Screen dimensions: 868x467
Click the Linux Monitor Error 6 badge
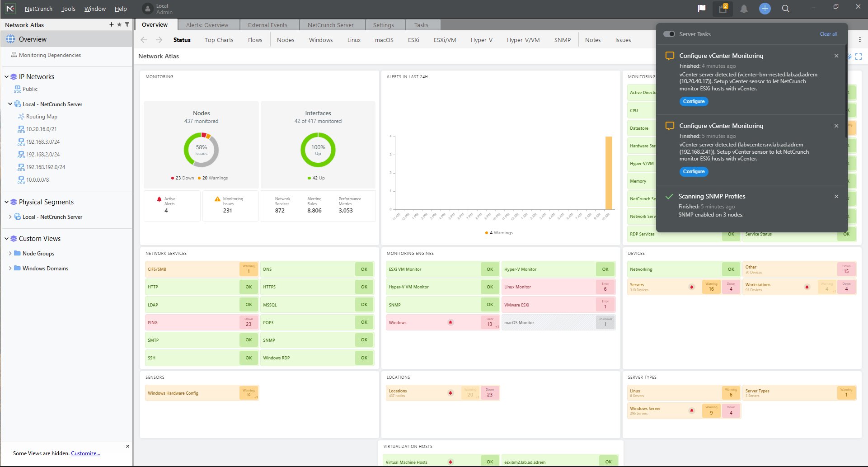(605, 287)
